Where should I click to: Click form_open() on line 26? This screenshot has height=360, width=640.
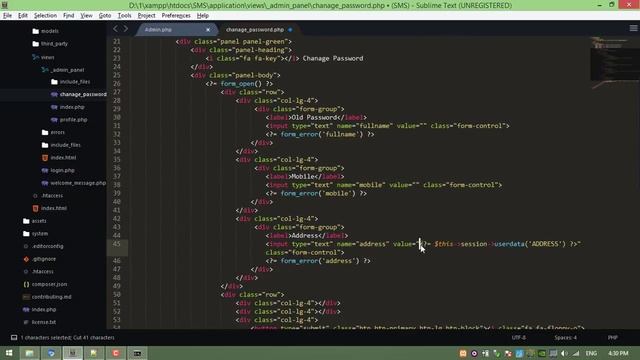[241, 84]
